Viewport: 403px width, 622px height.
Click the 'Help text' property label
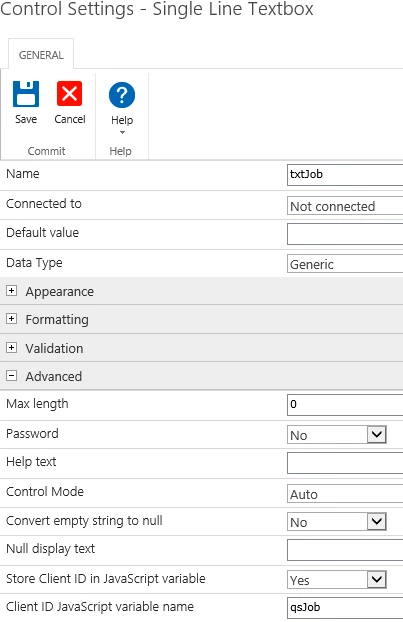31,462
